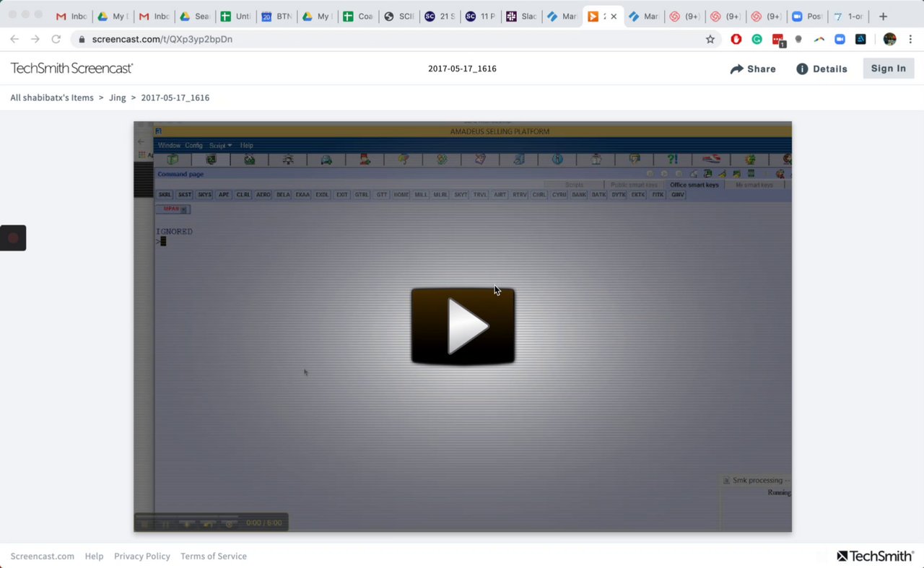
Task: Click the Share arrow icon
Action: click(736, 69)
